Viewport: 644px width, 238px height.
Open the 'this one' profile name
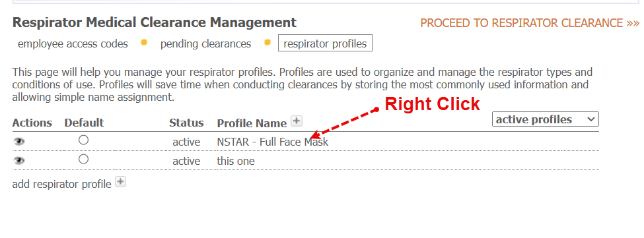236,161
